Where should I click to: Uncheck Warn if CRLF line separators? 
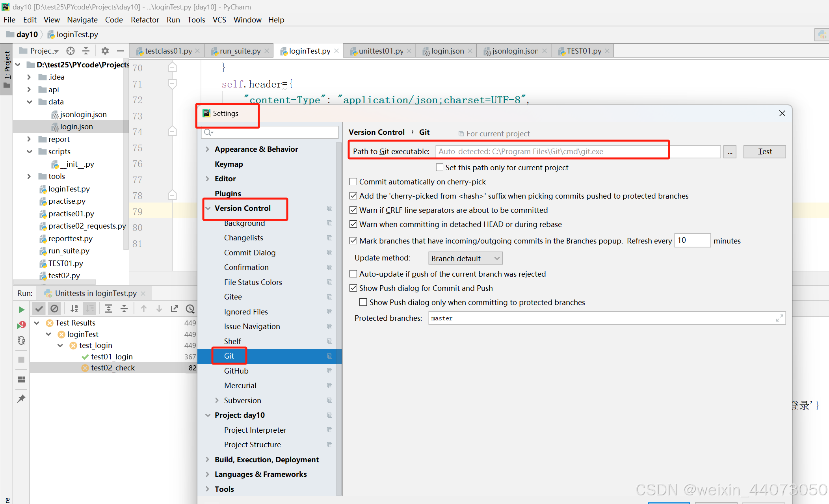coord(353,210)
